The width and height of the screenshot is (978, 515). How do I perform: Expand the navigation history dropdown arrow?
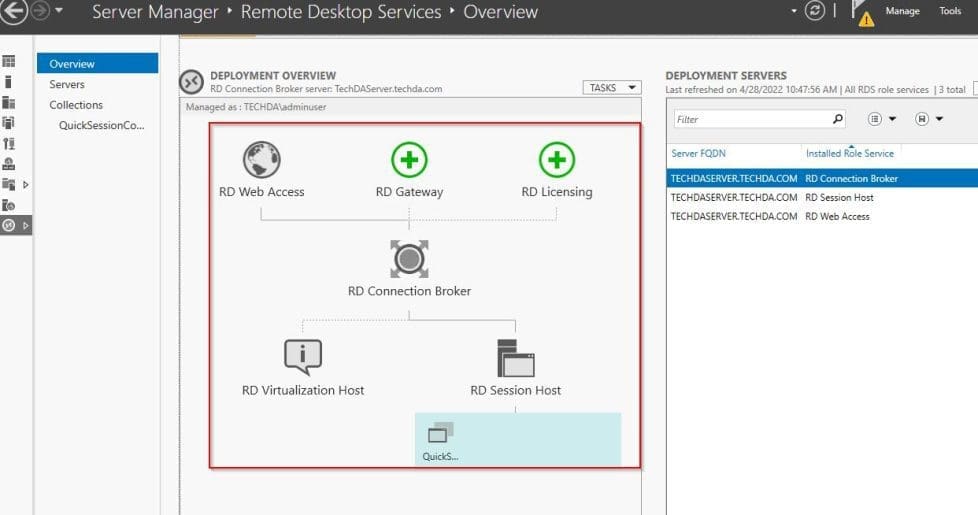59,12
